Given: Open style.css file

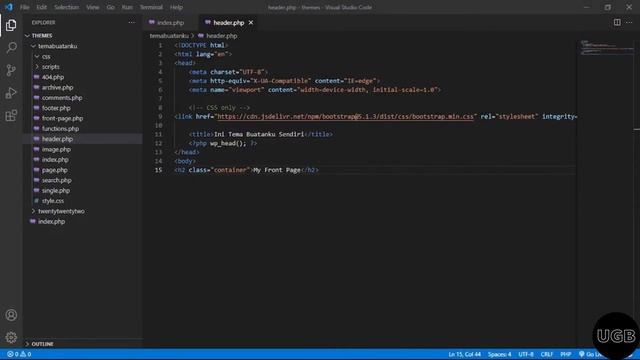Looking at the screenshot, I should point(53,201).
